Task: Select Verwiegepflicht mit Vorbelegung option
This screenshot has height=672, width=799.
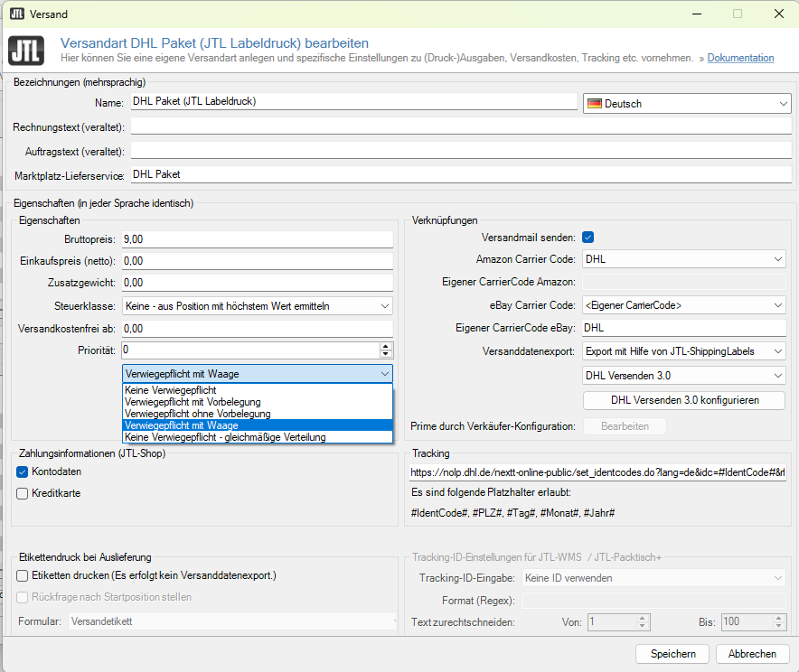Action: [258, 402]
